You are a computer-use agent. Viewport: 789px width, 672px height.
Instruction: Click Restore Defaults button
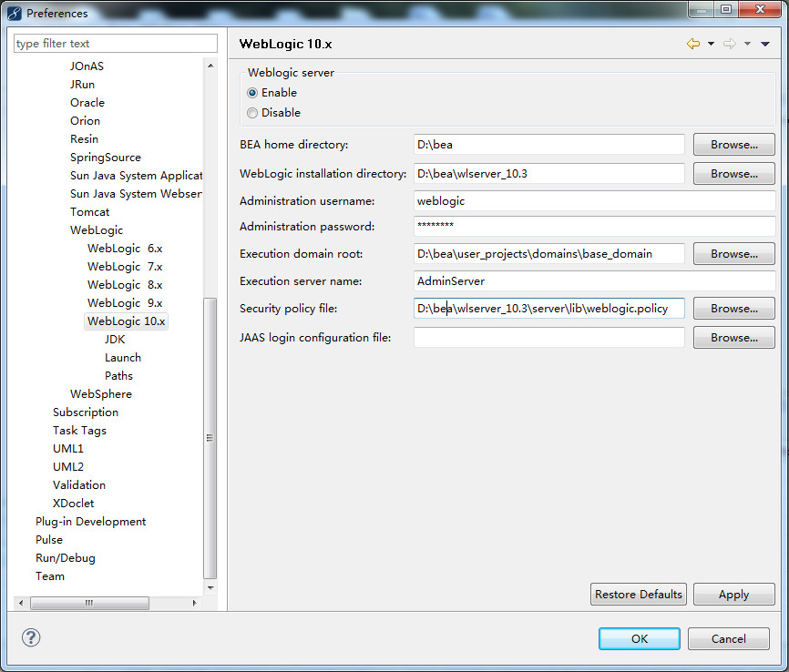[x=638, y=594]
